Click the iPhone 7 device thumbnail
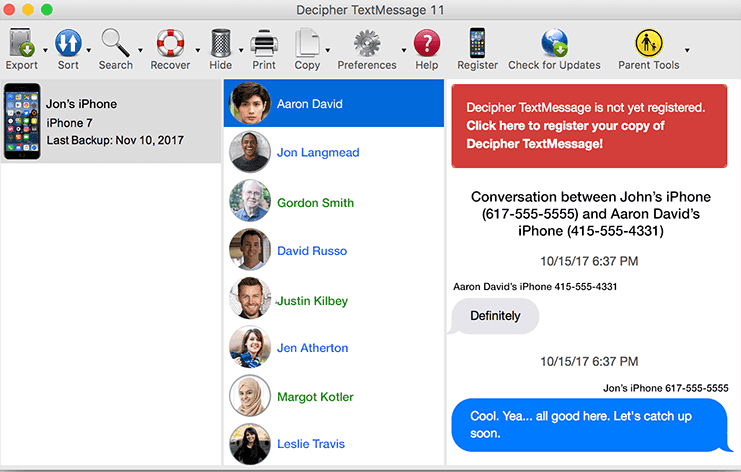The height and width of the screenshot is (472, 741). [22, 121]
